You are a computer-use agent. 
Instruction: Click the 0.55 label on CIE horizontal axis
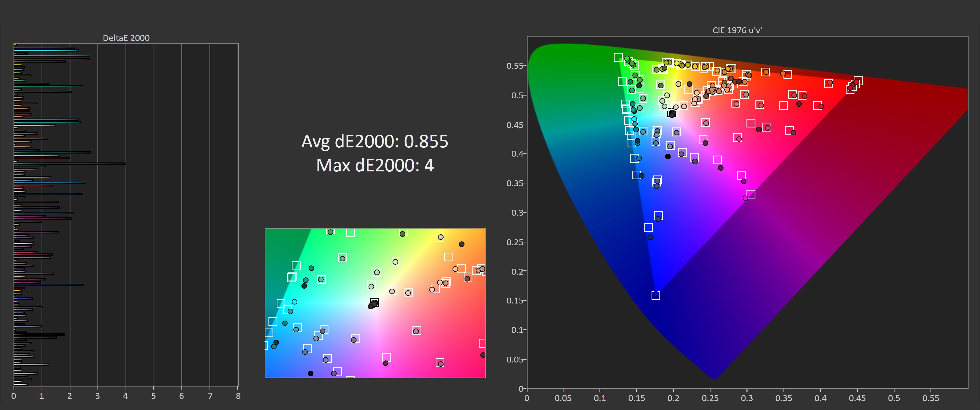[930, 398]
